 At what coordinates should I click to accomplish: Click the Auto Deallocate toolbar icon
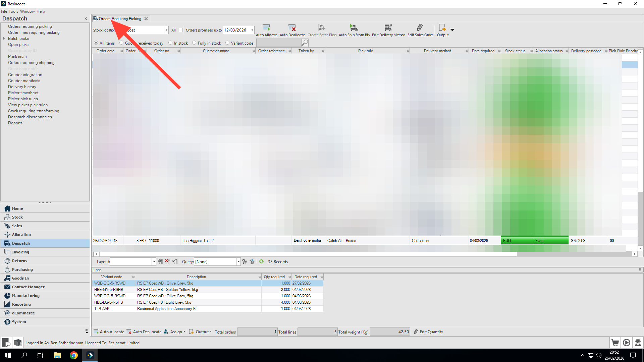click(292, 28)
